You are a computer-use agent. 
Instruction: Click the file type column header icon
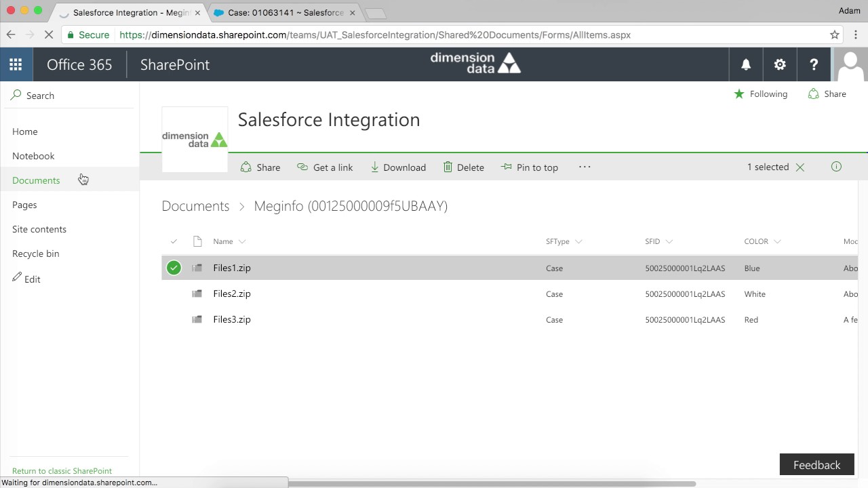click(x=197, y=241)
